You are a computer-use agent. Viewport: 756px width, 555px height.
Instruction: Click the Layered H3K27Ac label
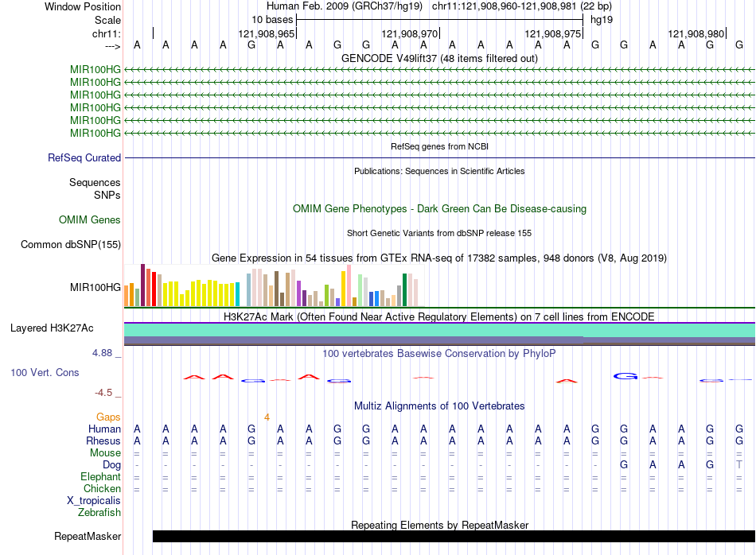coord(52,328)
